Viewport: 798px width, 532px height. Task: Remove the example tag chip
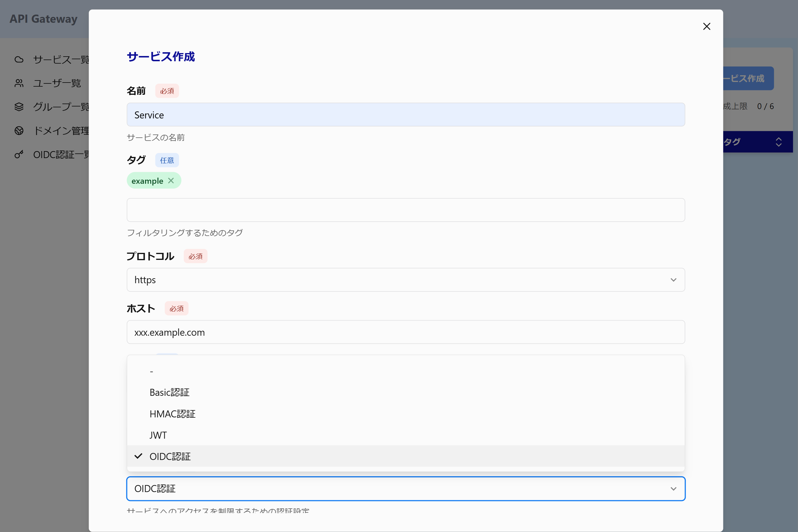click(171, 181)
